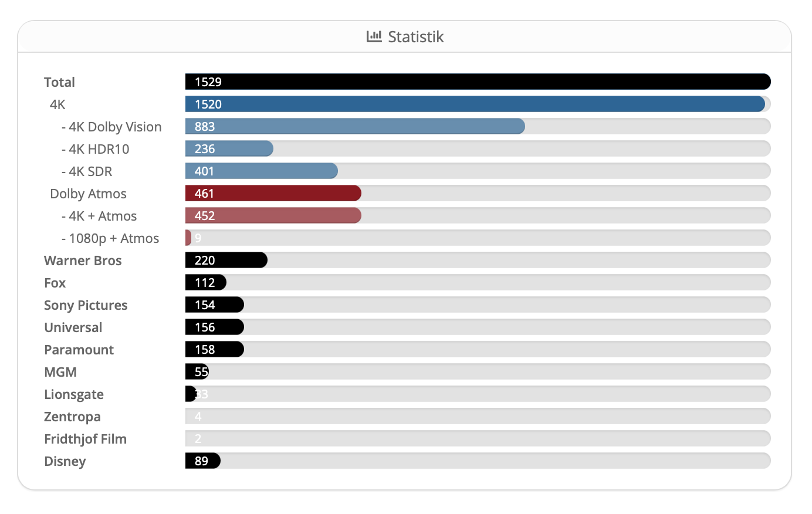
Task: Click the blue 4K bar showing 1520
Action: (475, 104)
